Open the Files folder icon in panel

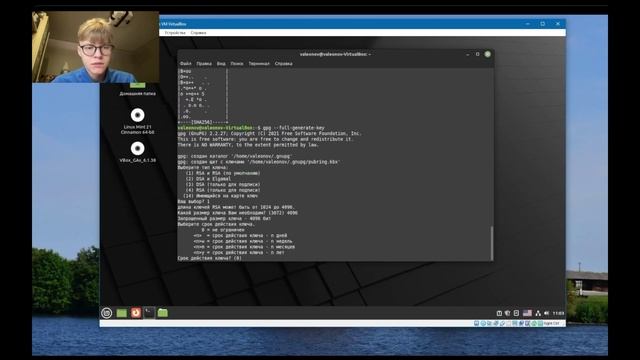pyautogui.click(x=162, y=313)
